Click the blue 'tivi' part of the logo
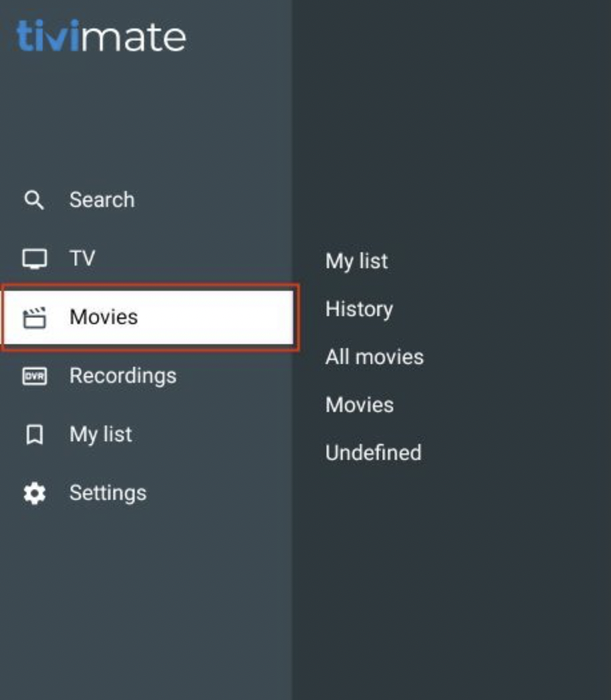Screen dimensions: 611x700 (x=48, y=37)
